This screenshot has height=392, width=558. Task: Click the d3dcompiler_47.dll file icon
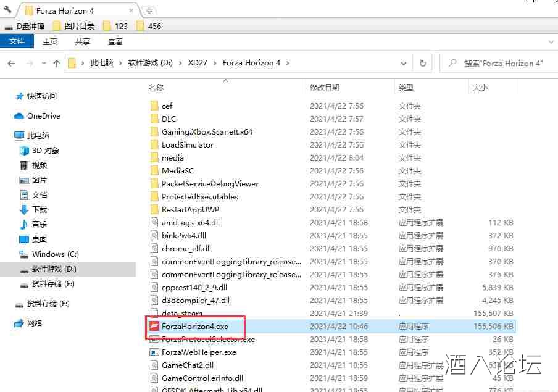(154, 300)
